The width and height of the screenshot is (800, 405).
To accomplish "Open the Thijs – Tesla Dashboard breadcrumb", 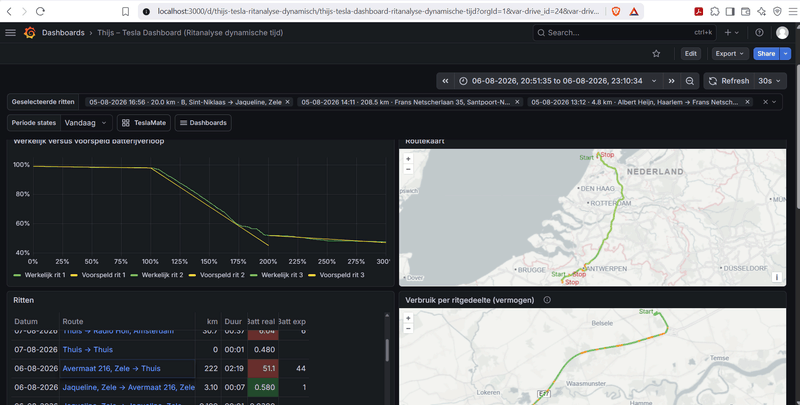I will click(x=190, y=33).
